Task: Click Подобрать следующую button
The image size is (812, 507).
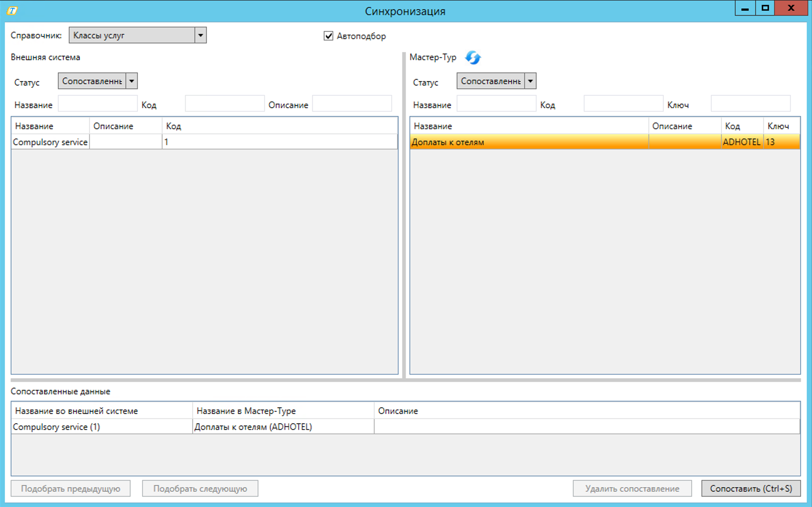Action: [200, 488]
